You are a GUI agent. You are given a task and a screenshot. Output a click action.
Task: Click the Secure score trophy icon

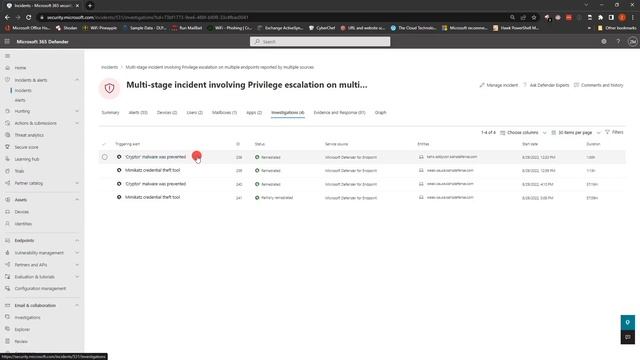7,147
